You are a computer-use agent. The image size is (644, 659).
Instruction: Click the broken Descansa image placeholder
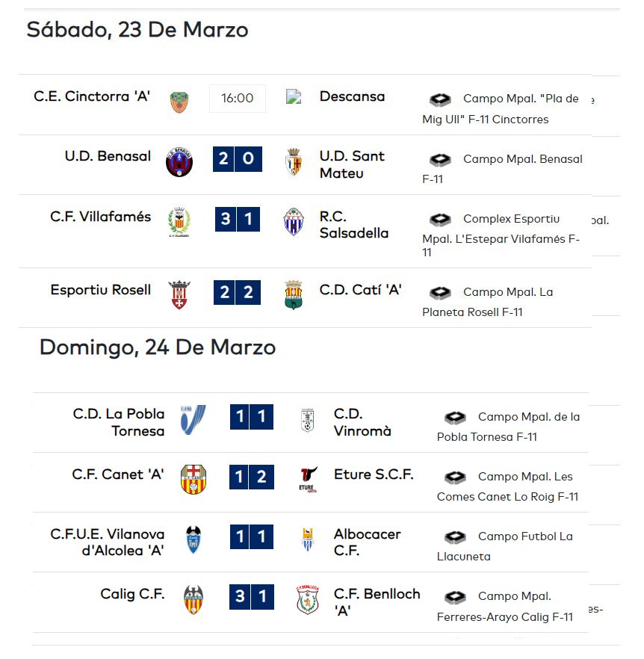[294, 96]
